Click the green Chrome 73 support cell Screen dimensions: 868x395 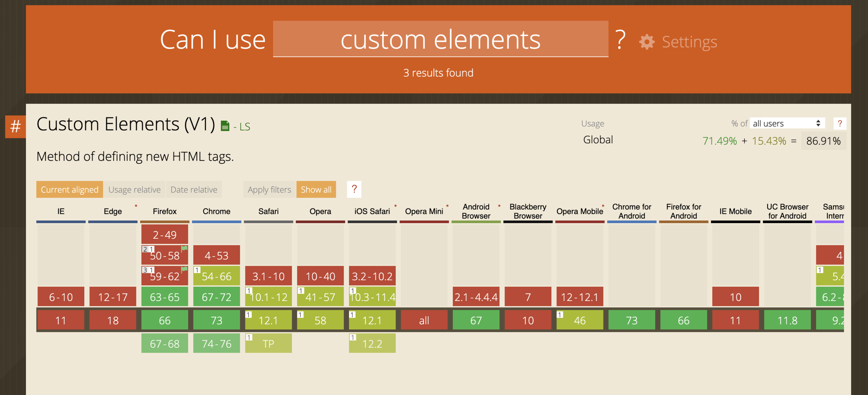point(216,320)
